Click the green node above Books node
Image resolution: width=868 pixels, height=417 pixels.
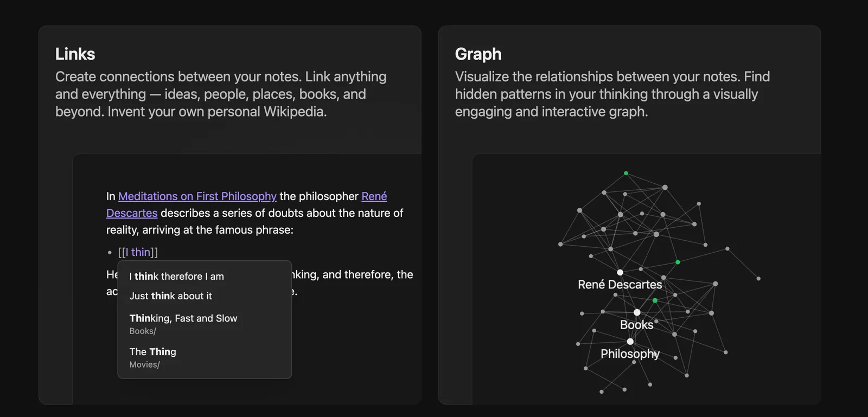655,300
